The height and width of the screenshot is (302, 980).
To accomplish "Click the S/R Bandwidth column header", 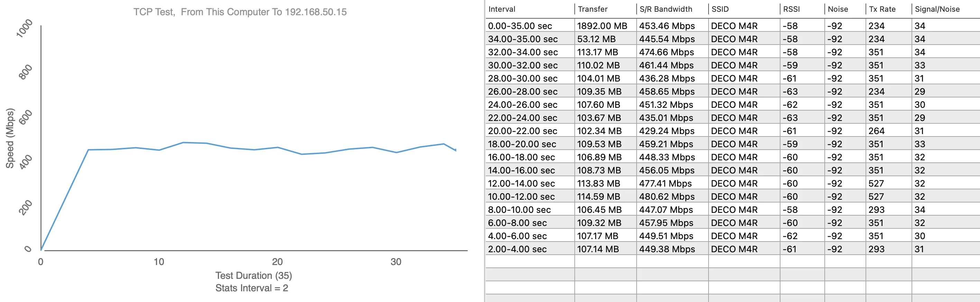I will (x=665, y=9).
